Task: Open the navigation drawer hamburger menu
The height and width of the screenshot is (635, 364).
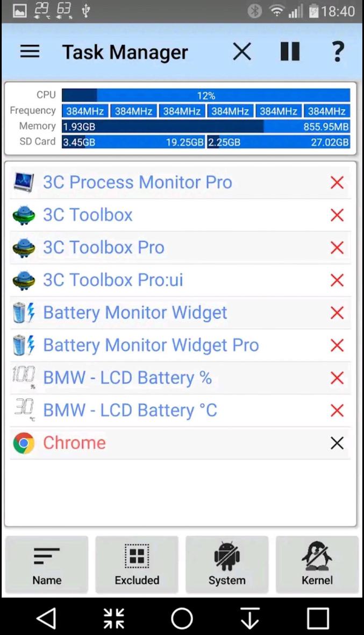Action: (30, 51)
